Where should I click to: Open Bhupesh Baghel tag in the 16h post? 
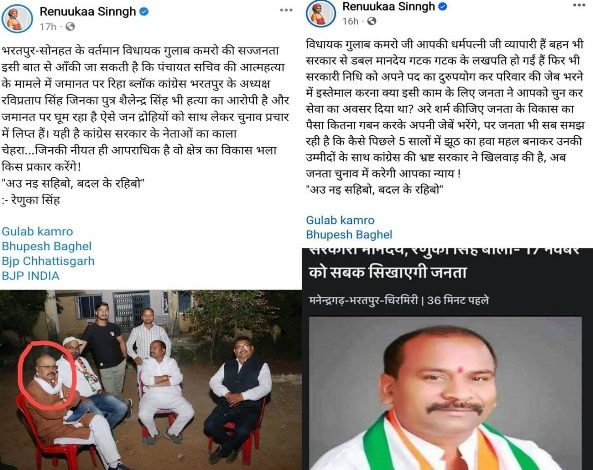point(349,235)
